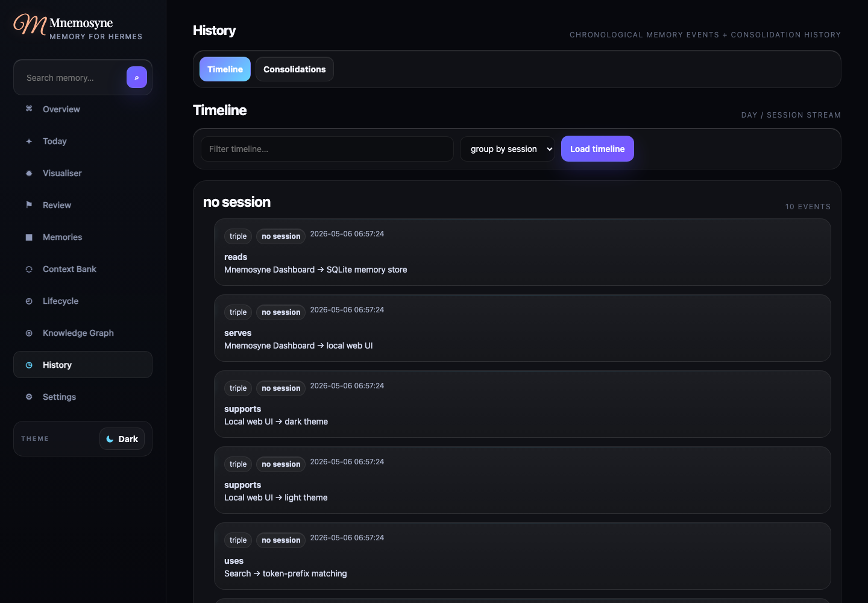Select 'Mnemosyne Dashboard → local web UI' text

[x=298, y=346]
